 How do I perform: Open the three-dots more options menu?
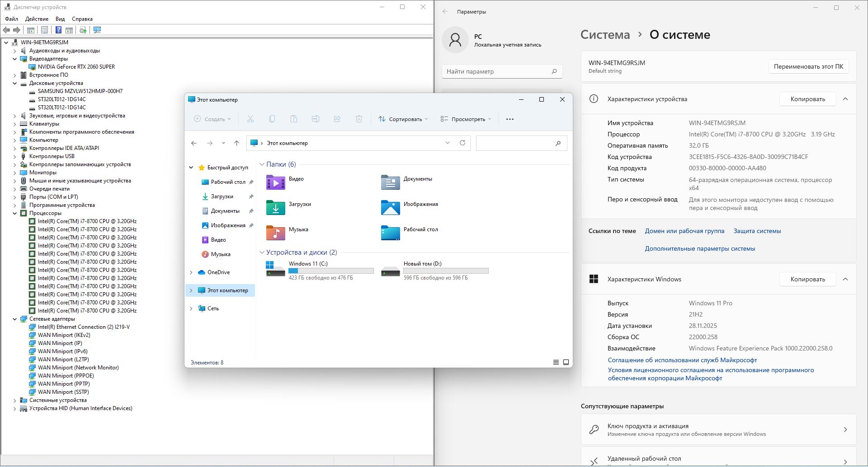(x=509, y=119)
